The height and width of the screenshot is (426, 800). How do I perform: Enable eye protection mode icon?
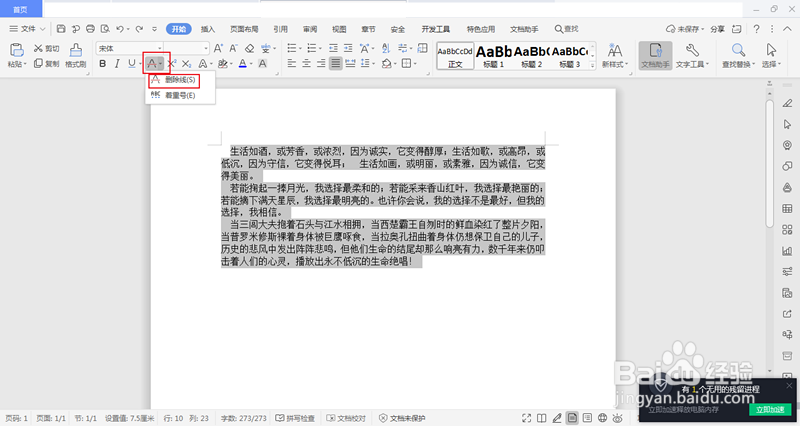coord(617,418)
